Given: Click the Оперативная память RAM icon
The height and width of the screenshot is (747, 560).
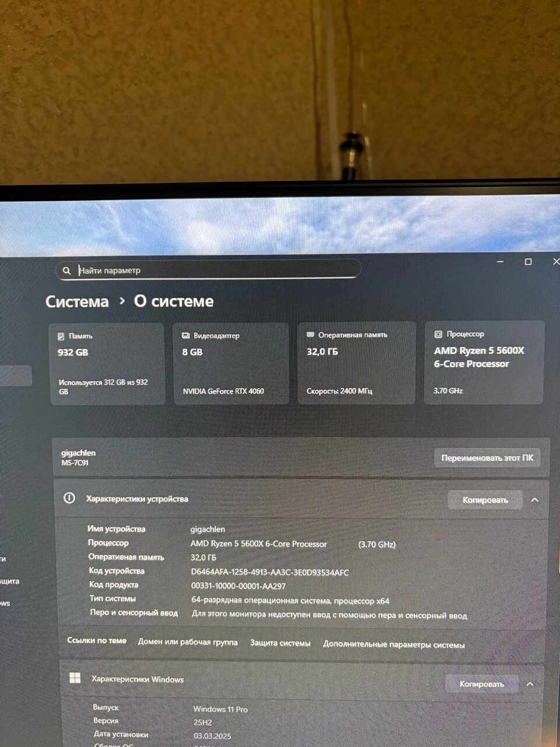Looking at the screenshot, I should click(x=310, y=334).
